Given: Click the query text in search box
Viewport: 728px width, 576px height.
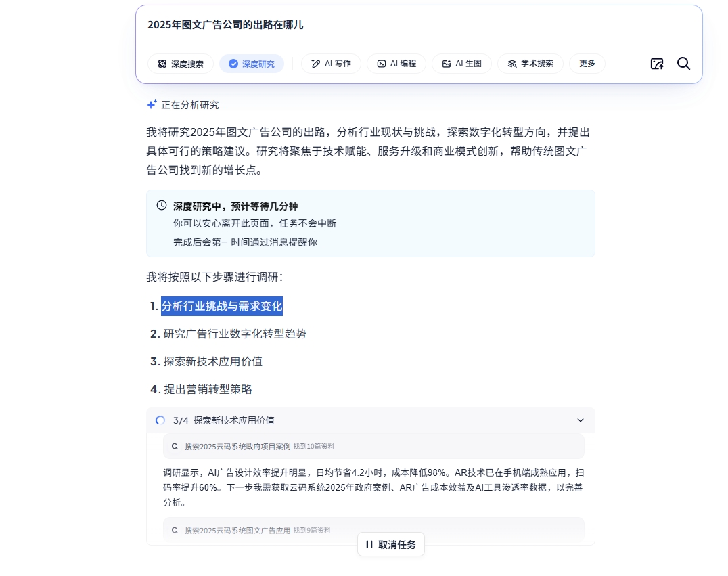Looking at the screenshot, I should (x=225, y=25).
